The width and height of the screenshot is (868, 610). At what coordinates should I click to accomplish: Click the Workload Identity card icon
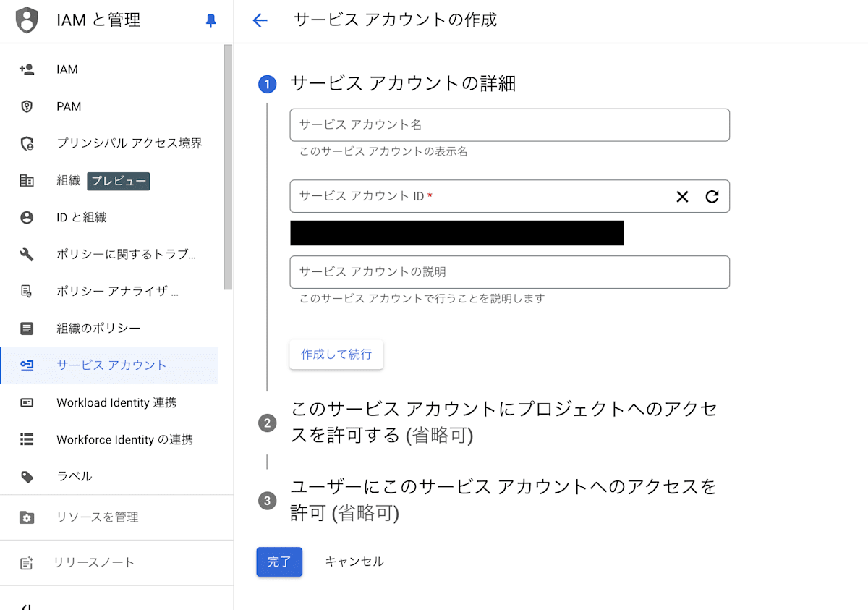[27, 402]
